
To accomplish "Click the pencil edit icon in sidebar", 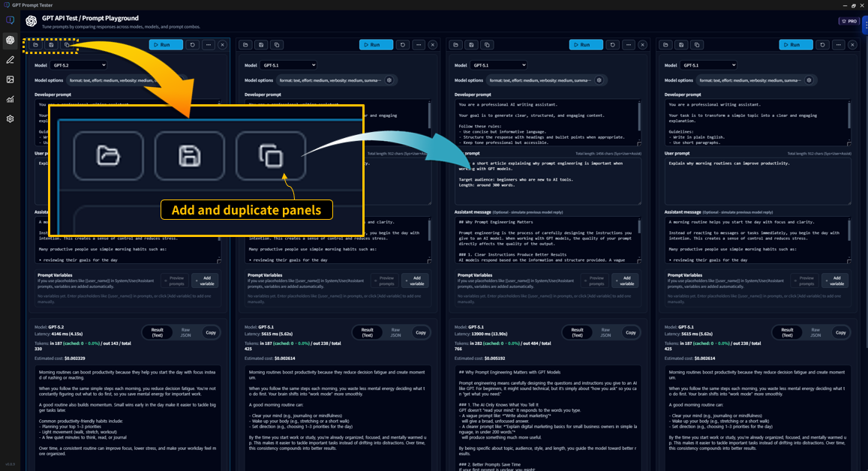I will coord(11,60).
